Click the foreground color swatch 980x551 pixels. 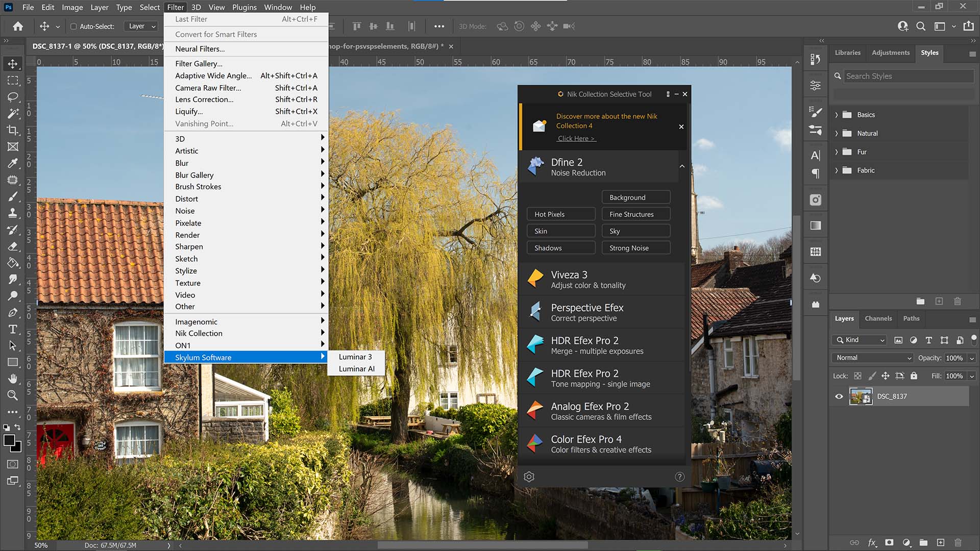(9, 440)
